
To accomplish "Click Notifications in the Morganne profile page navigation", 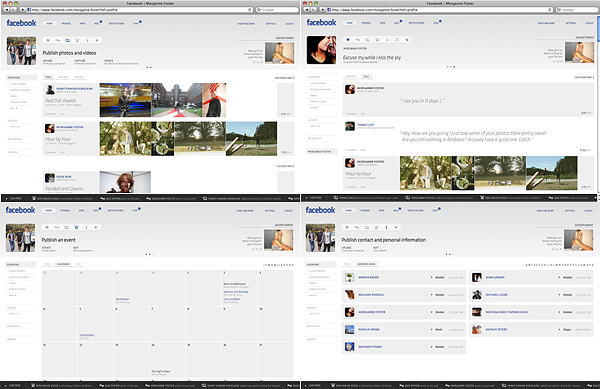I will 416,23.
